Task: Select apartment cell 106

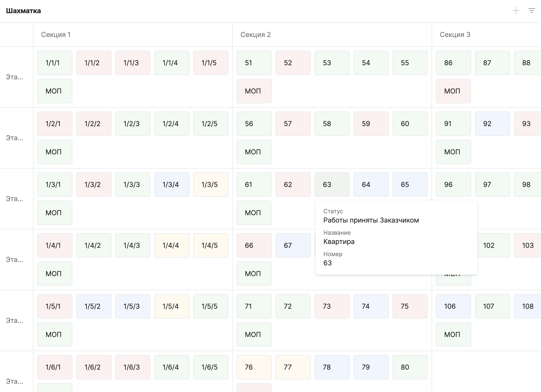Action: coord(453,306)
